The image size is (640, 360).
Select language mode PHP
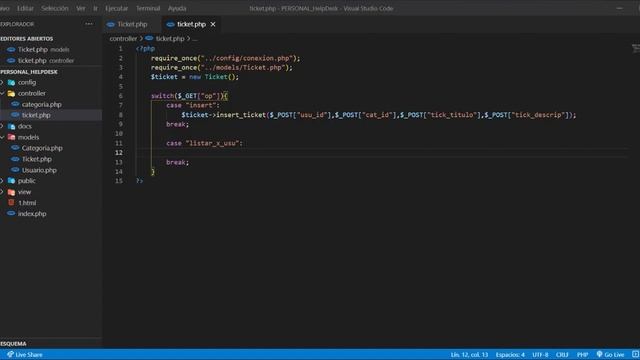click(x=582, y=355)
